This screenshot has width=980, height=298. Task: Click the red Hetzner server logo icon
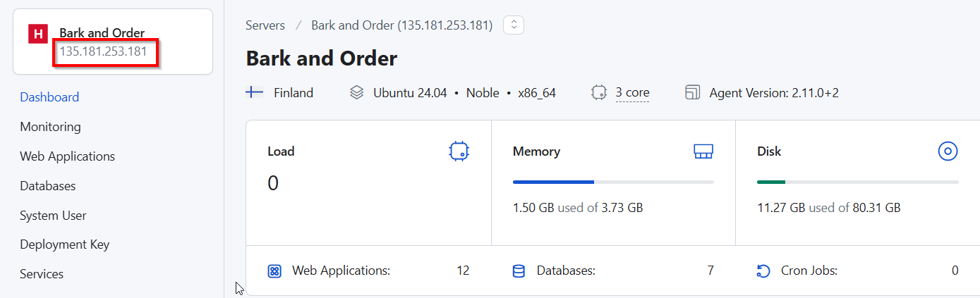[x=37, y=34]
